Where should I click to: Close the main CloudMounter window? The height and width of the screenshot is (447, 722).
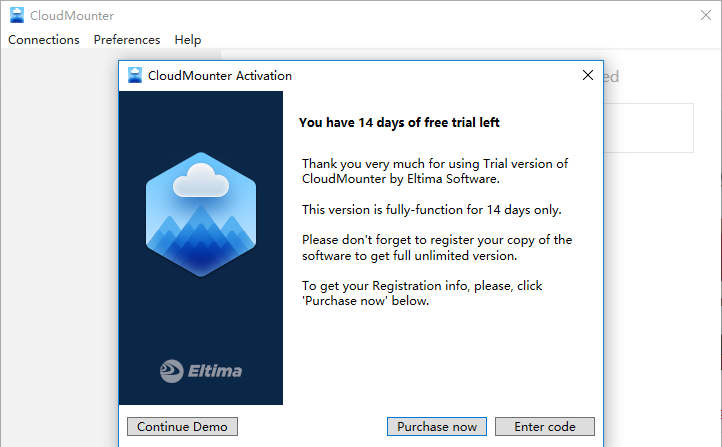pos(704,15)
